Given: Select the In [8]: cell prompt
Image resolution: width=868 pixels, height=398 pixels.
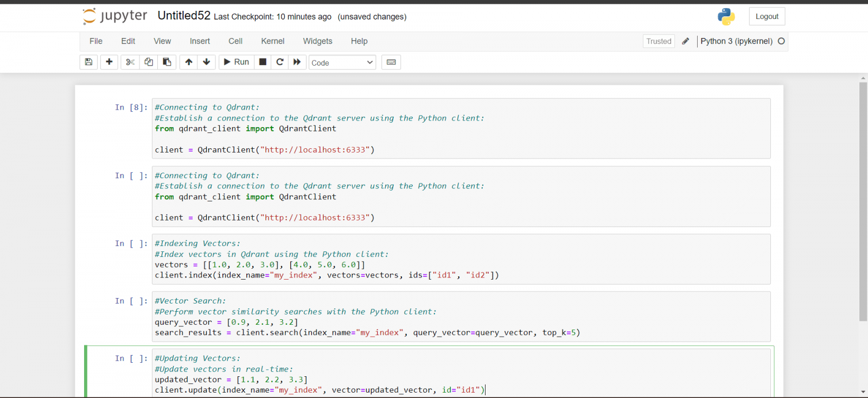Looking at the screenshot, I should coord(131,108).
